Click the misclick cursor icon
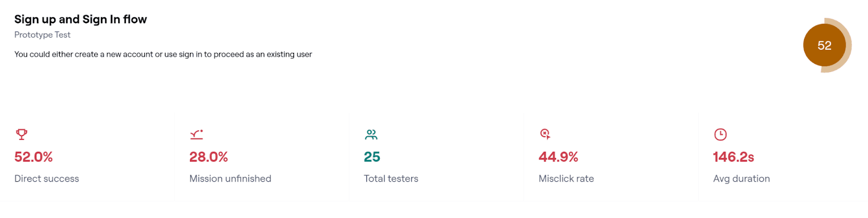This screenshot has width=868, height=218. click(545, 134)
